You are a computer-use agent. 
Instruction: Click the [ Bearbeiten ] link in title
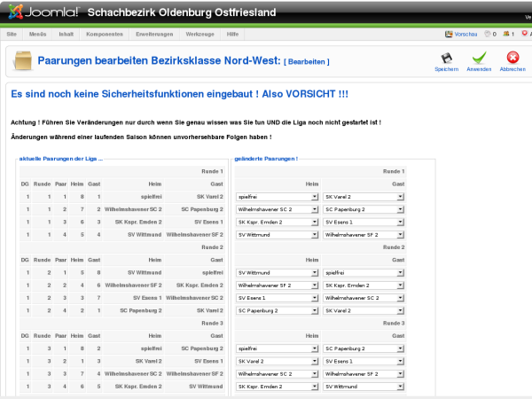coord(307,61)
